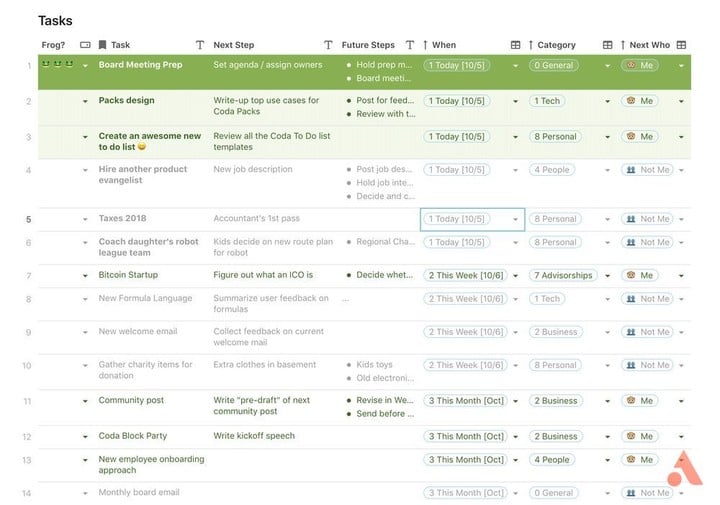
Task: Open Next Who dropdown for Coda Block Party
Action: (681, 437)
